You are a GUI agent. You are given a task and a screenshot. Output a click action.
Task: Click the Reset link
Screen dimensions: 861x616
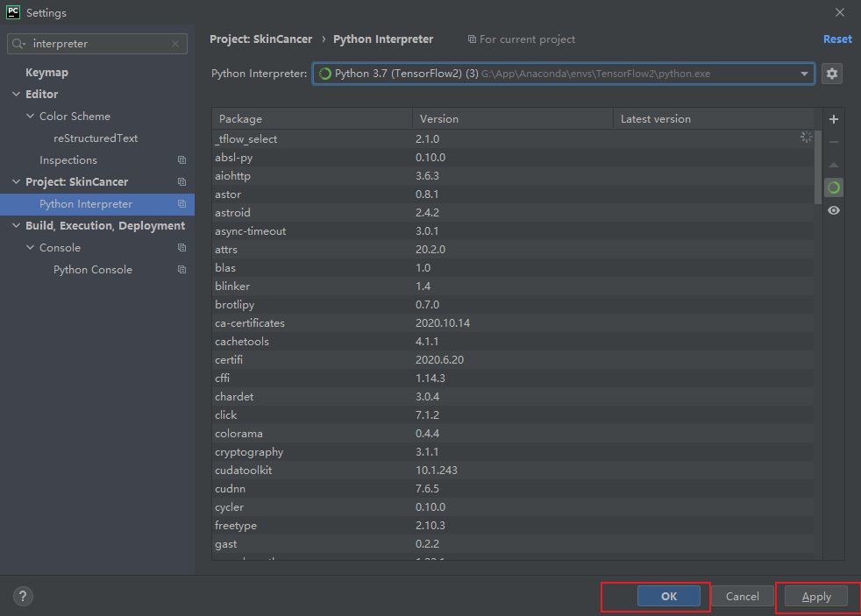[836, 39]
